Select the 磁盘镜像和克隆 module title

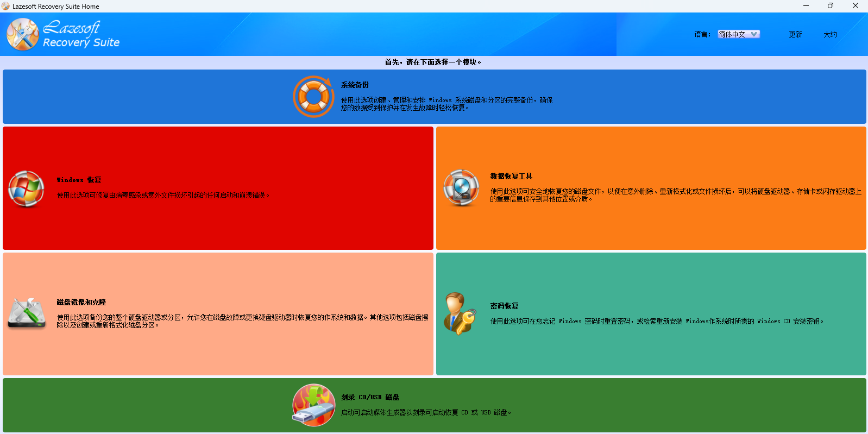(81, 302)
